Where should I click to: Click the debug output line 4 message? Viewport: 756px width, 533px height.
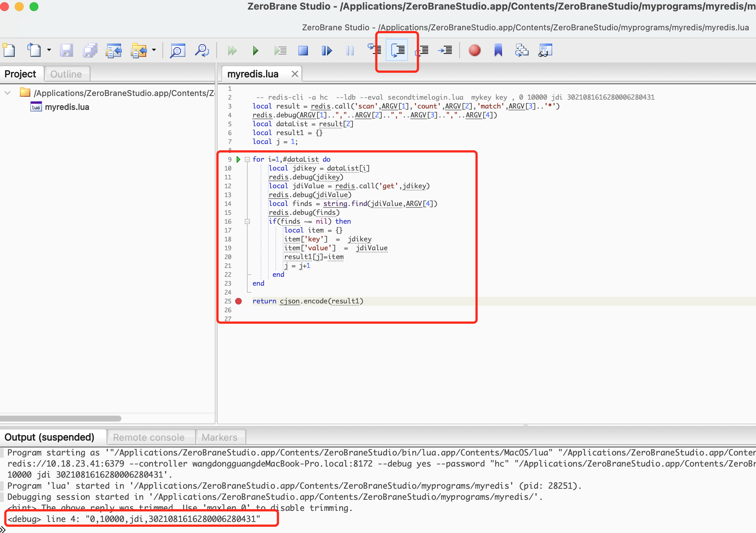click(x=134, y=519)
